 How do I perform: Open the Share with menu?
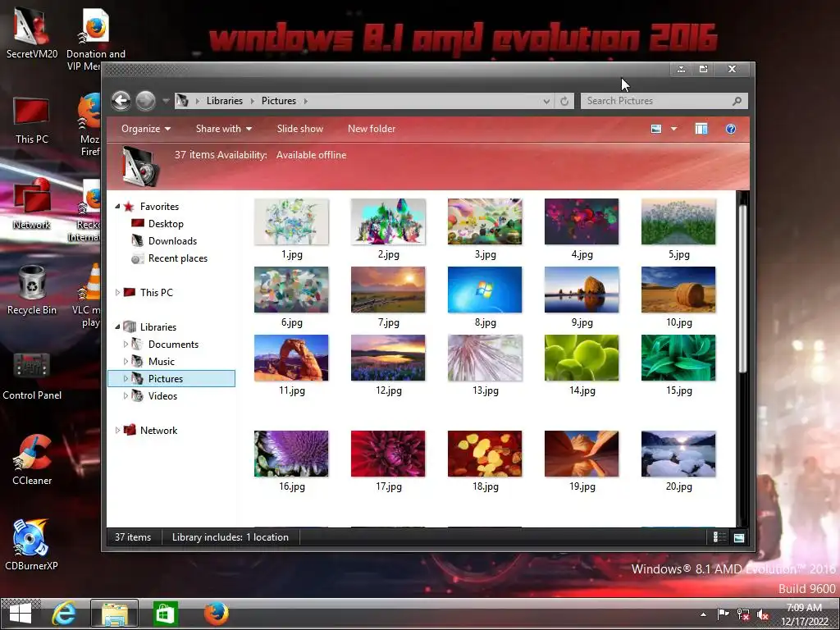click(x=223, y=129)
